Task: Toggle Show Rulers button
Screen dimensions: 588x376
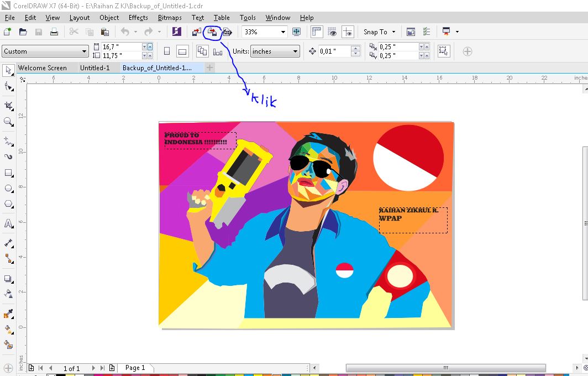Action: tap(317, 32)
